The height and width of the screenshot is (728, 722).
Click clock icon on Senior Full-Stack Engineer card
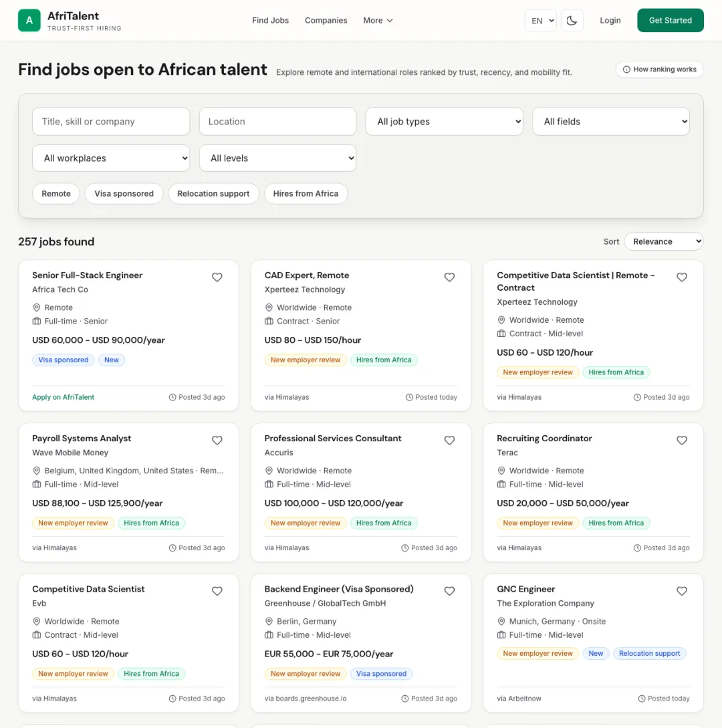[x=172, y=397]
